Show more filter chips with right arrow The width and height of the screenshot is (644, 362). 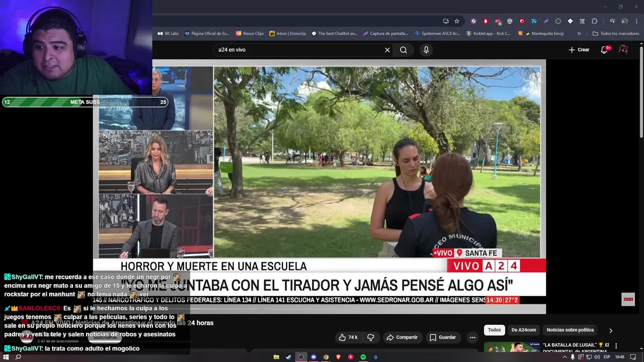(611, 330)
